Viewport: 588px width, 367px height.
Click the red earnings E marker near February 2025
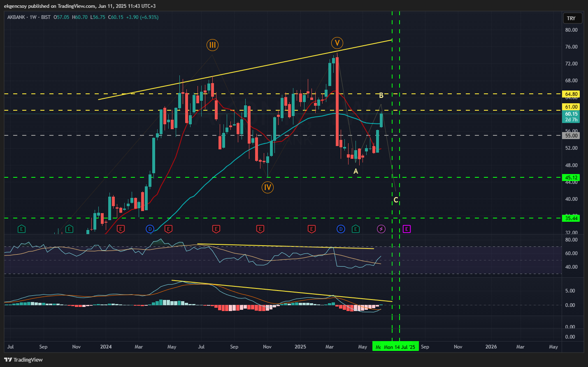[x=311, y=229]
